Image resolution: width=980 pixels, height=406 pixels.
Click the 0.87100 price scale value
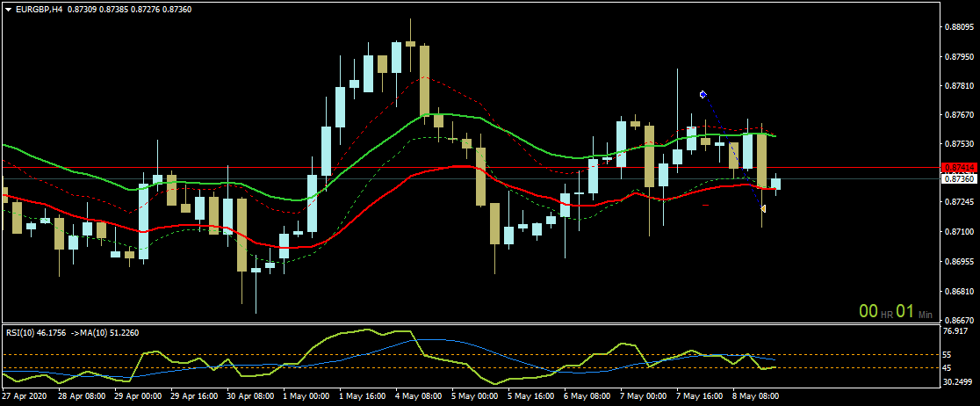point(960,231)
